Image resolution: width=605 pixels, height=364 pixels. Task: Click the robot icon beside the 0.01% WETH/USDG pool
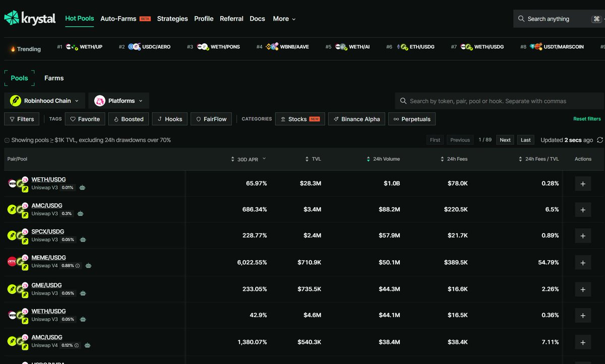(x=82, y=188)
